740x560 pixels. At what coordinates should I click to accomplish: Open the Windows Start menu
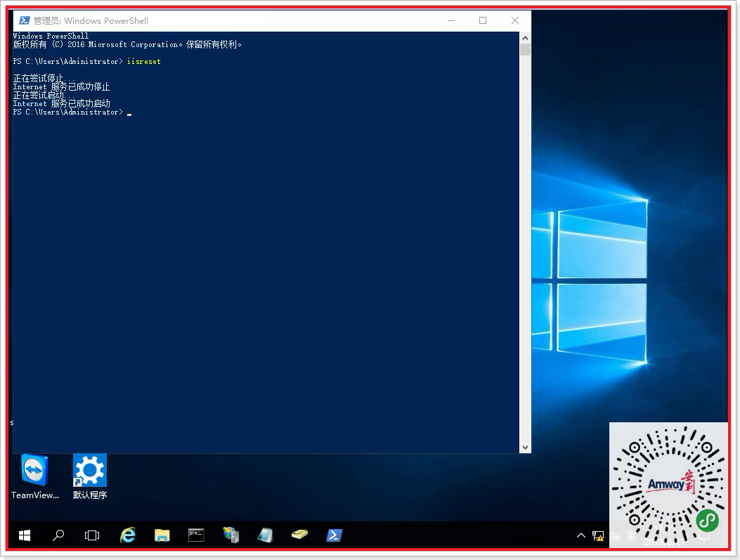[25, 535]
